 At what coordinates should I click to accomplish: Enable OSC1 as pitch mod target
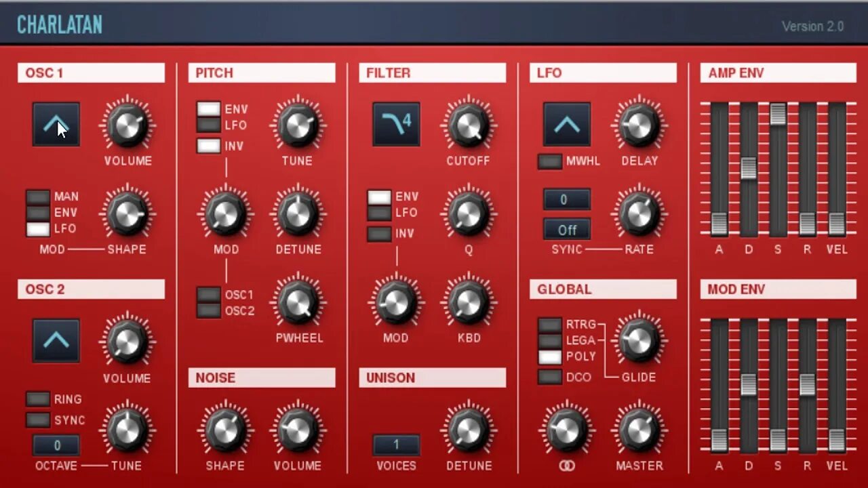(x=209, y=295)
